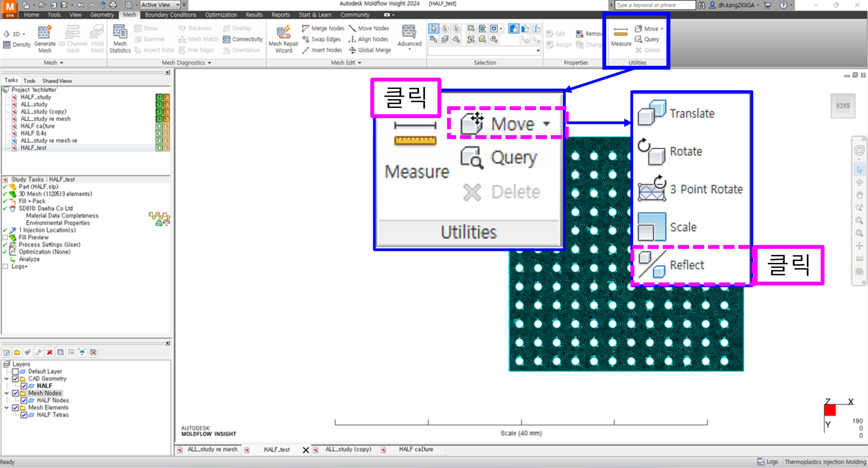
Task: Click the Merge Nodes tool
Action: (323, 28)
